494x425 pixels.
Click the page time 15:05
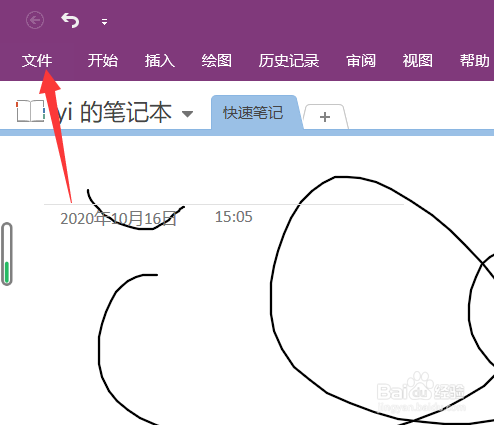coord(233,217)
